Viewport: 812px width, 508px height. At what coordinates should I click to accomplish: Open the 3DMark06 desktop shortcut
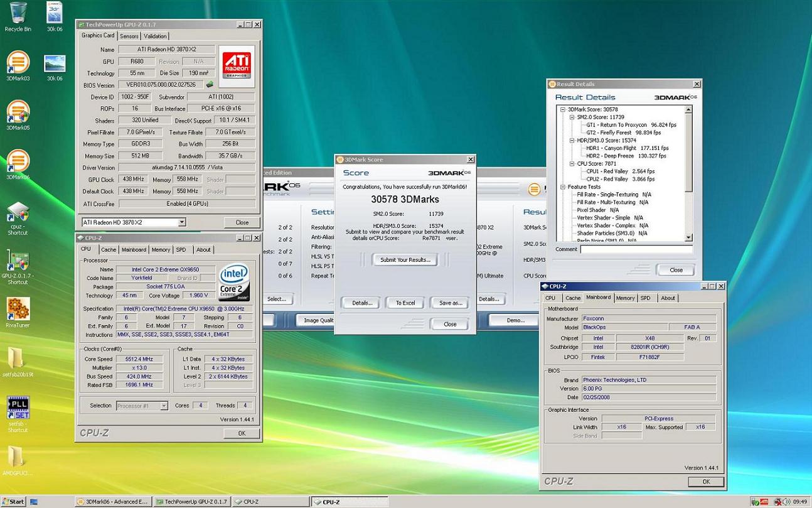click(18, 165)
